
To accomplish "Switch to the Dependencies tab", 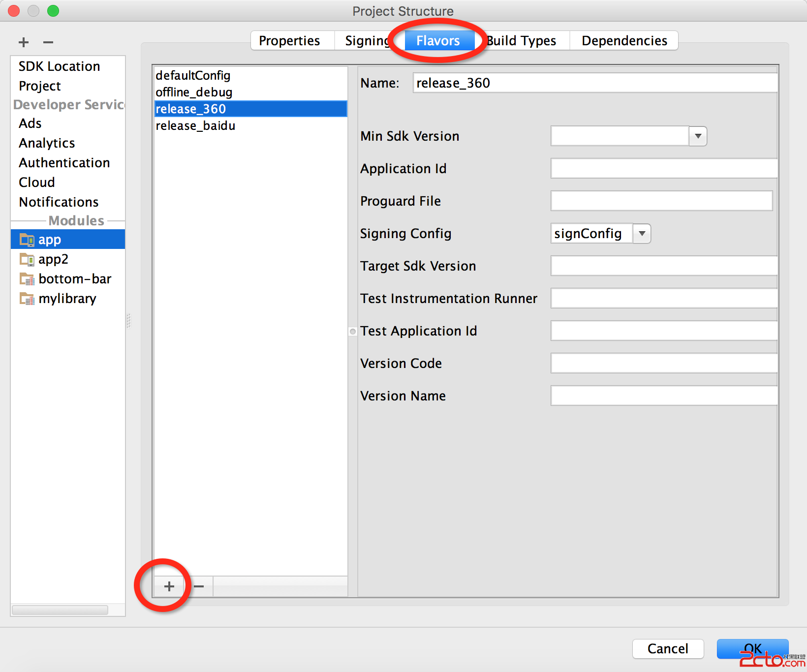I will (x=624, y=40).
